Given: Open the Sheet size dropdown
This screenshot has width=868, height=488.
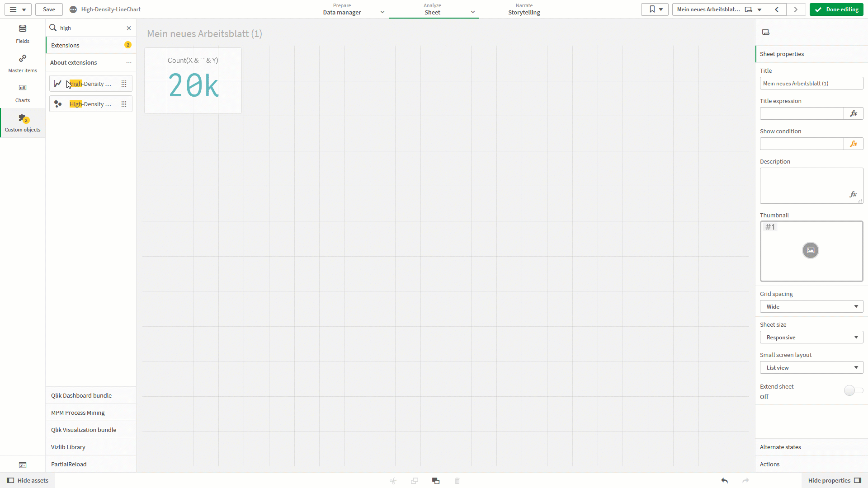Looking at the screenshot, I should [811, 337].
